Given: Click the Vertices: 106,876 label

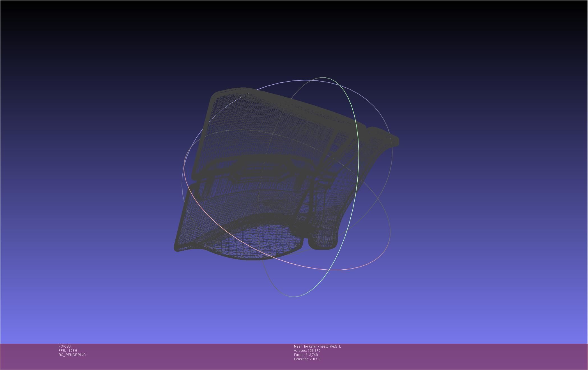Looking at the screenshot, I should 307,351.
